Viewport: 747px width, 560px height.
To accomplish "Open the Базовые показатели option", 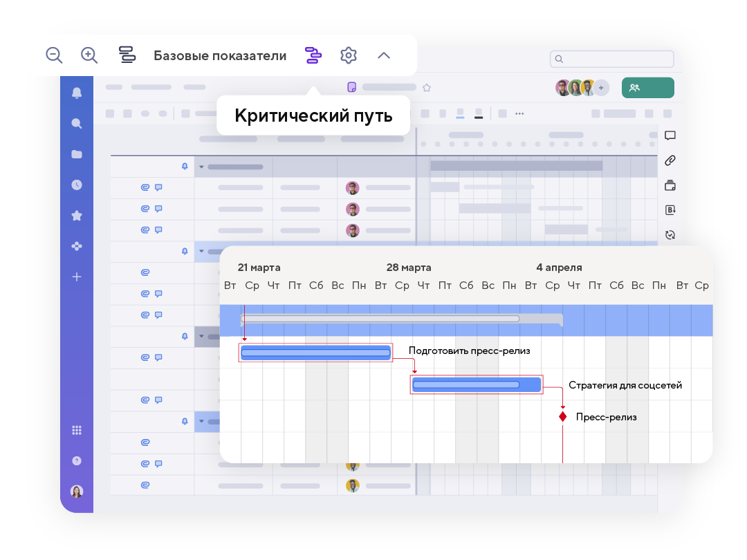I will click(x=219, y=55).
